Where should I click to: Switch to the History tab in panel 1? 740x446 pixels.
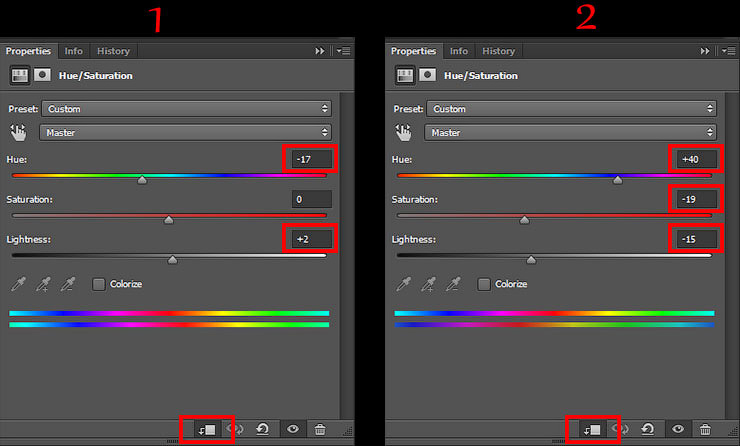(113, 51)
